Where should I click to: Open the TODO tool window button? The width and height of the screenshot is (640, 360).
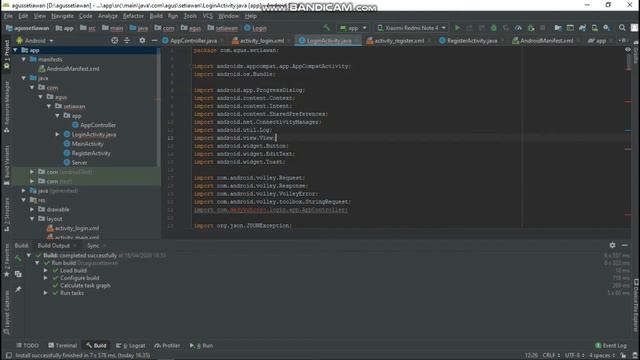pyautogui.click(x=27, y=345)
